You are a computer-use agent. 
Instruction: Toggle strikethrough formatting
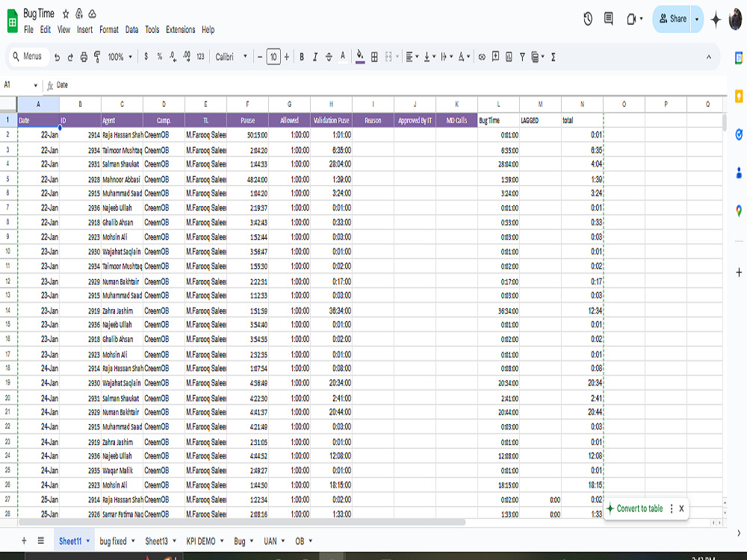[x=329, y=57]
